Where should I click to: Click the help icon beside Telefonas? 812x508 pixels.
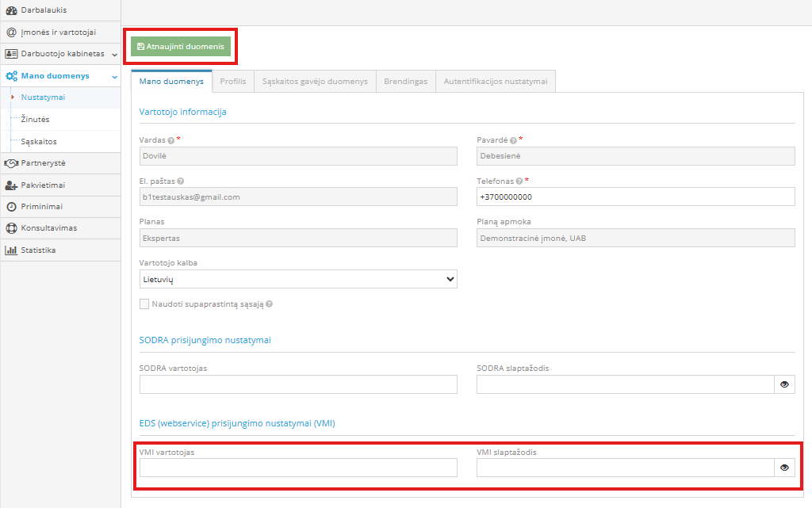(x=519, y=181)
